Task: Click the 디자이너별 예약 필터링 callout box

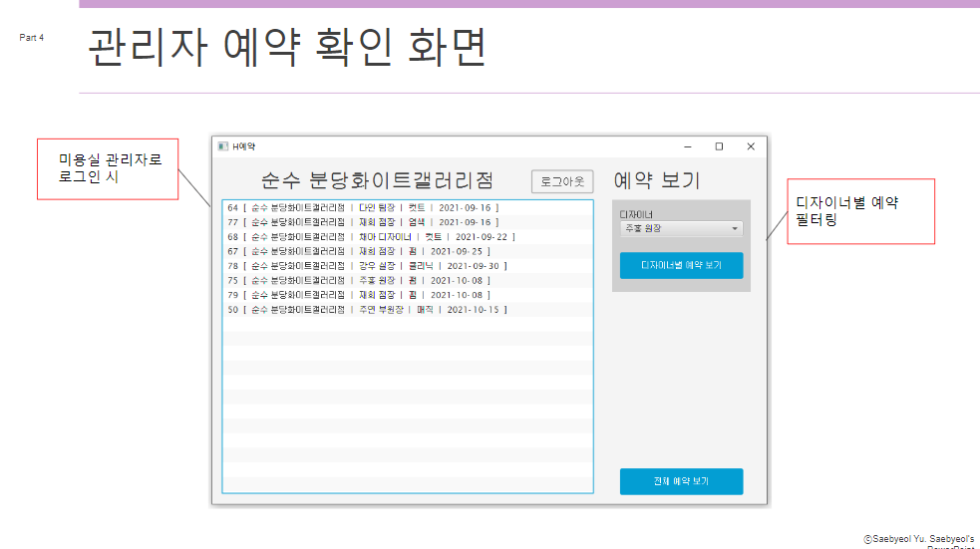Action: [x=860, y=211]
